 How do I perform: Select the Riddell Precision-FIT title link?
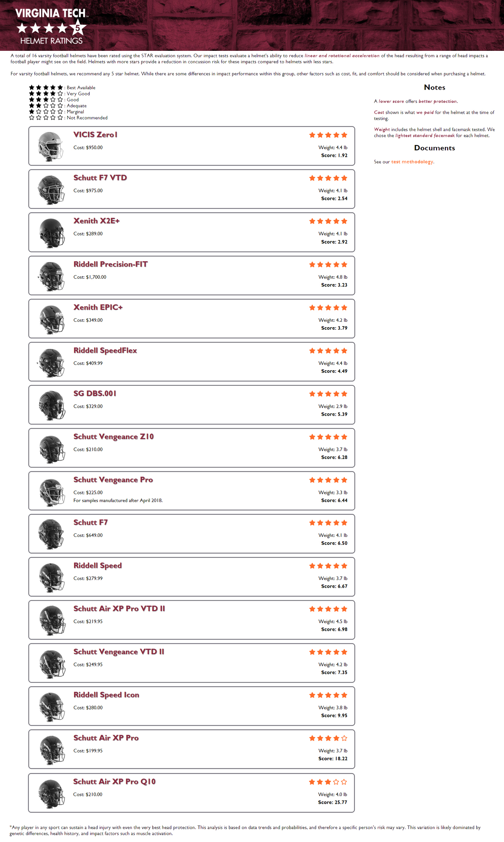(x=110, y=264)
